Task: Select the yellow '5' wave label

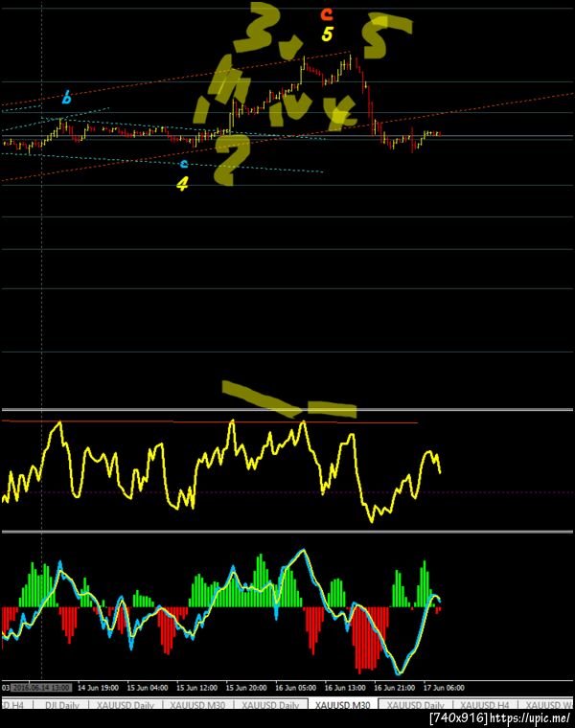Action: coord(328,34)
